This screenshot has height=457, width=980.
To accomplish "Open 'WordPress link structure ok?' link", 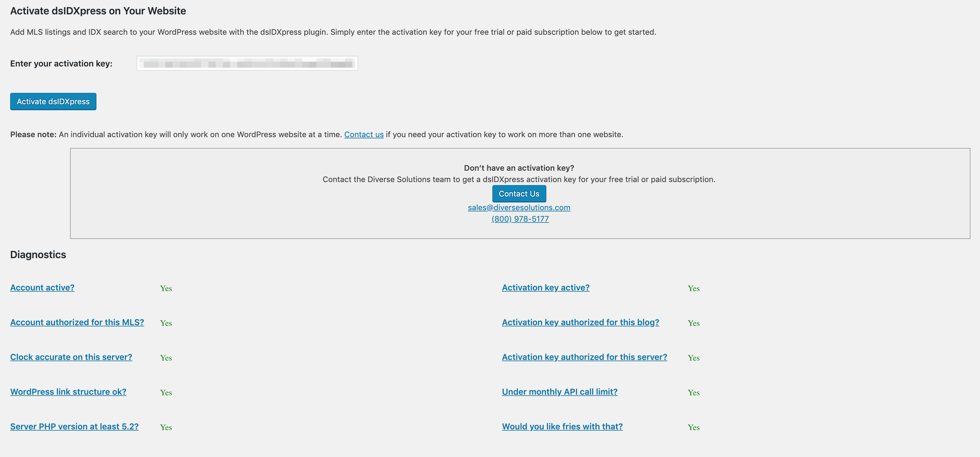I will [68, 392].
